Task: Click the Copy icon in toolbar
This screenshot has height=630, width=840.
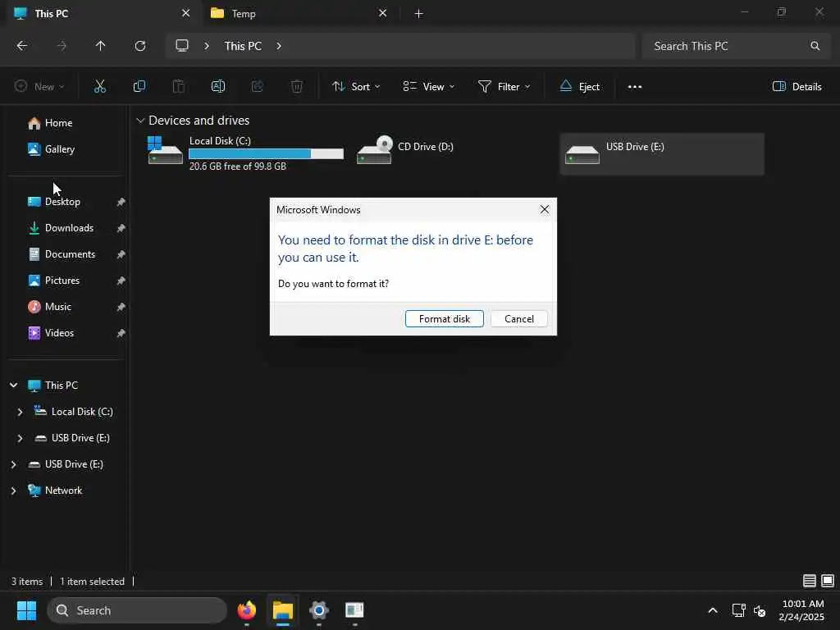Action: point(139,86)
